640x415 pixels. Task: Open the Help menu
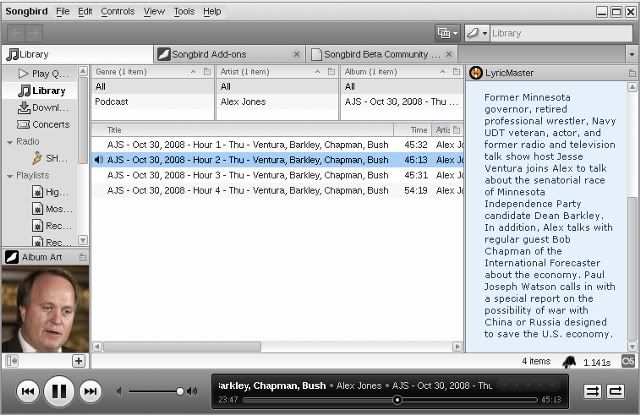[212, 11]
